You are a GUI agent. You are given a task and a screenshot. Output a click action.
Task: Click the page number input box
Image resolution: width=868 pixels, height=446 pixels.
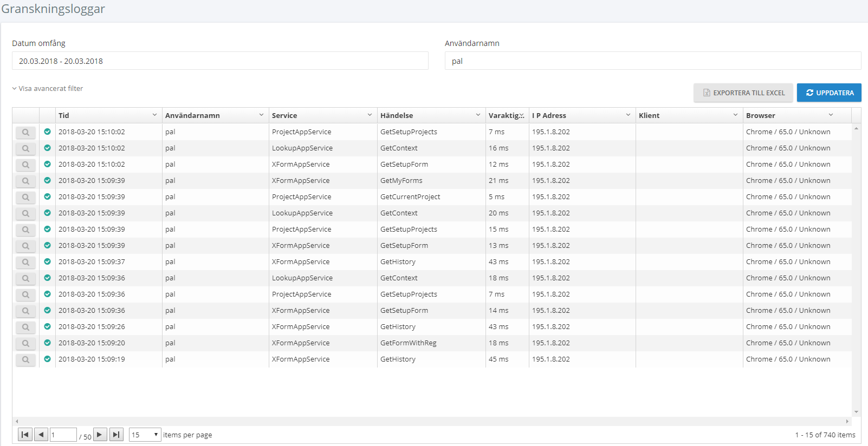[x=63, y=435]
